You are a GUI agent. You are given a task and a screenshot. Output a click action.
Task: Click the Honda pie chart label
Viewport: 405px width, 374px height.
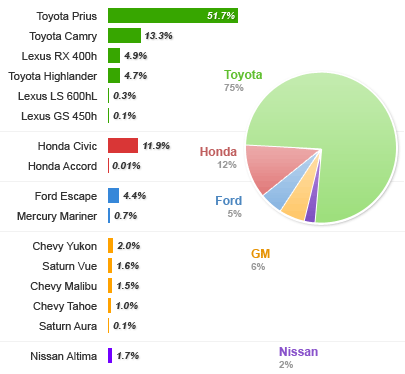[x=218, y=152]
